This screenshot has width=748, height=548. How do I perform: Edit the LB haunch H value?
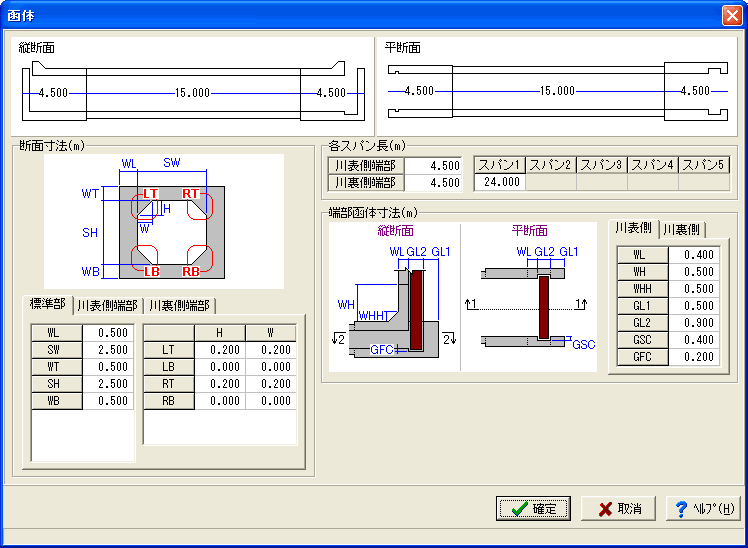tap(220, 367)
